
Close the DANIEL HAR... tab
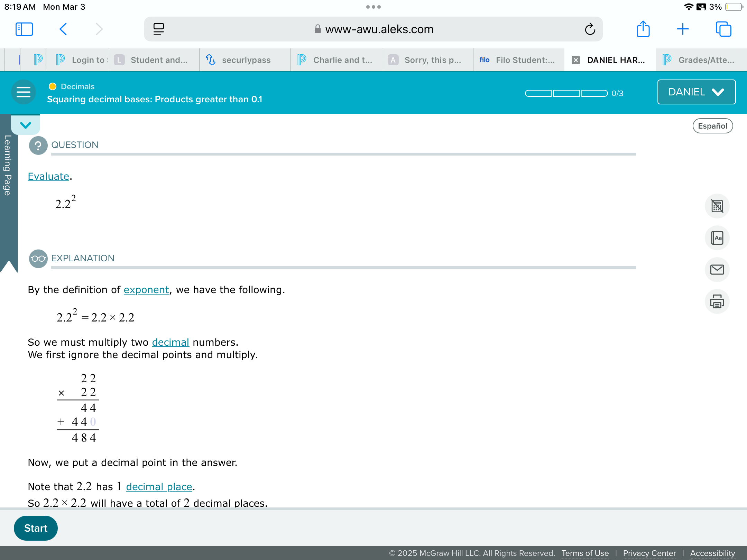coord(576,60)
